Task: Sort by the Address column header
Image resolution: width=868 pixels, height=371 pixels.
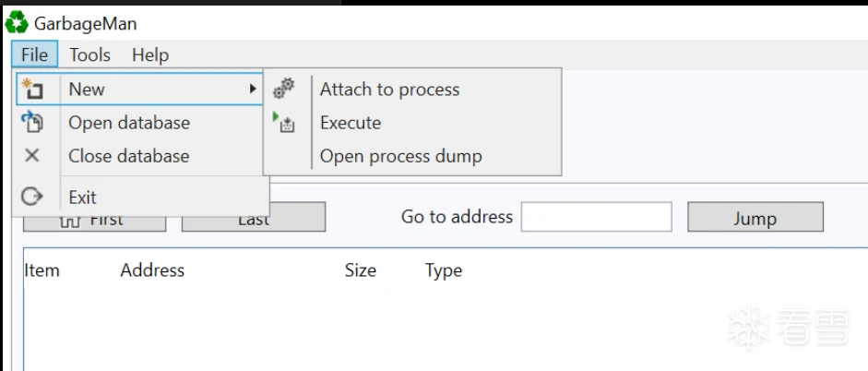Action: [x=152, y=270]
